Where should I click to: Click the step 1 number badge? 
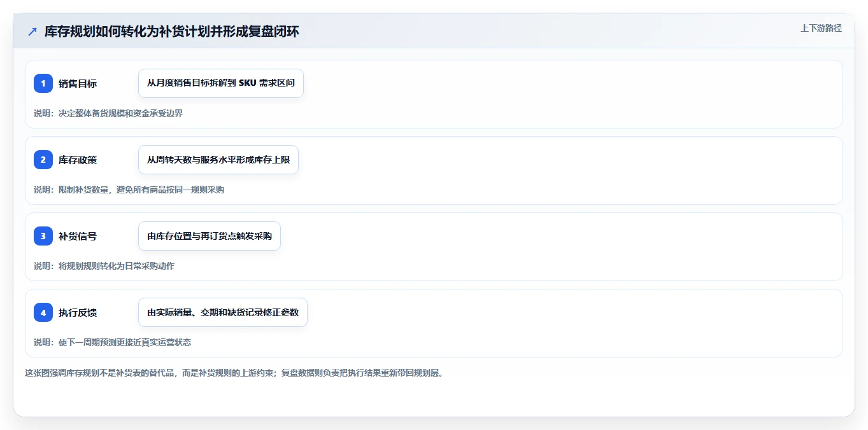click(x=43, y=83)
